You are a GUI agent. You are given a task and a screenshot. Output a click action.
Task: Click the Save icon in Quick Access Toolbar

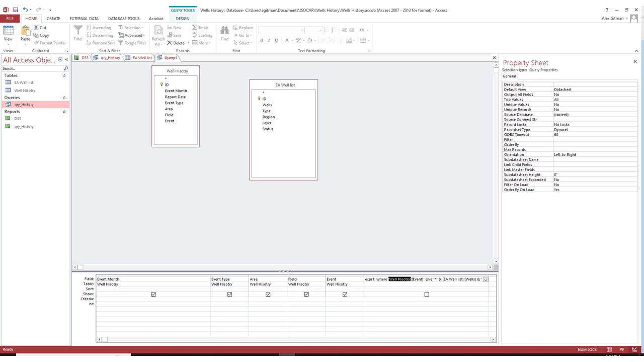point(16,10)
